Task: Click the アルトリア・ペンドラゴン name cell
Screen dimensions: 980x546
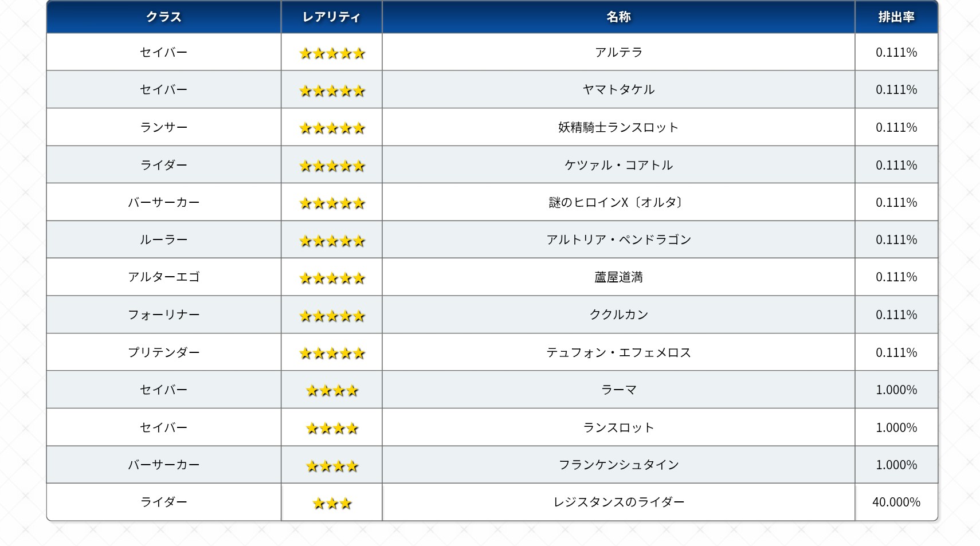Action: tap(618, 239)
